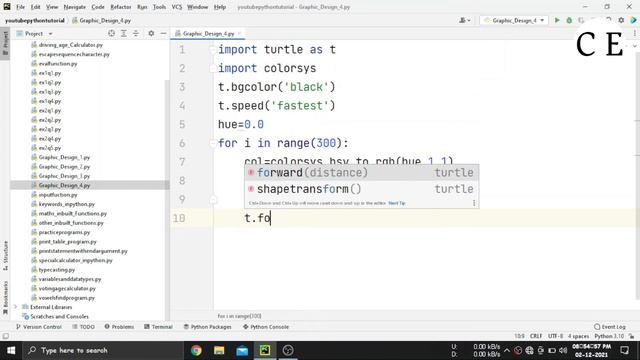Open the Refactor menu

121,7
